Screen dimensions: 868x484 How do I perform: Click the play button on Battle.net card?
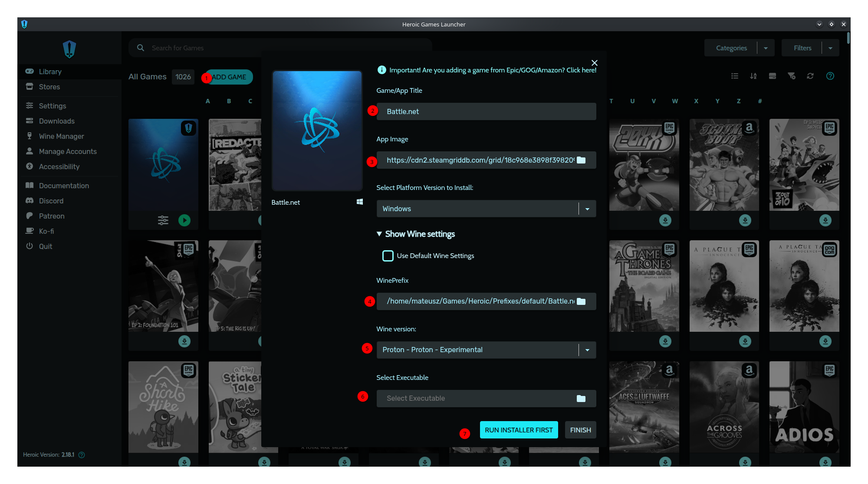[184, 220]
